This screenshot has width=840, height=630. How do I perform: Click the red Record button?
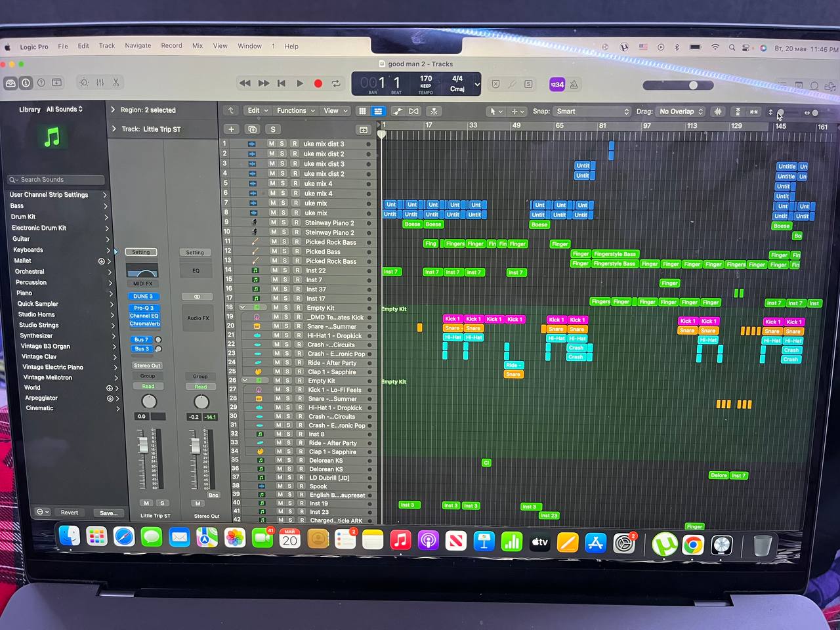pyautogui.click(x=318, y=83)
